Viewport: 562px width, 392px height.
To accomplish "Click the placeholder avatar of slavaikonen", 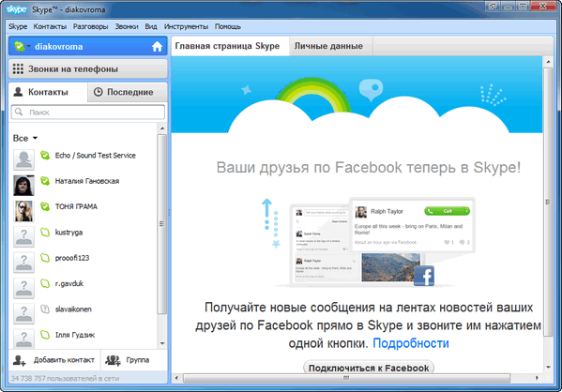I will [23, 314].
